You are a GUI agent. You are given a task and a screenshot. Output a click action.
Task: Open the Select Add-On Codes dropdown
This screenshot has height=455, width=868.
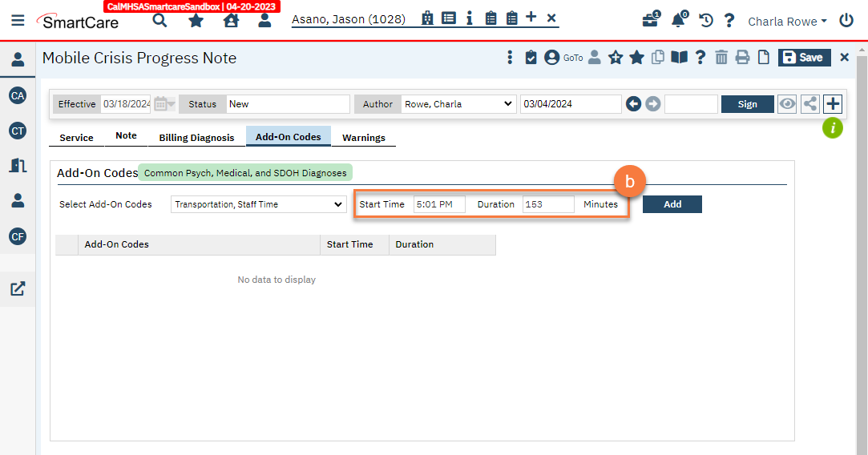pos(259,204)
